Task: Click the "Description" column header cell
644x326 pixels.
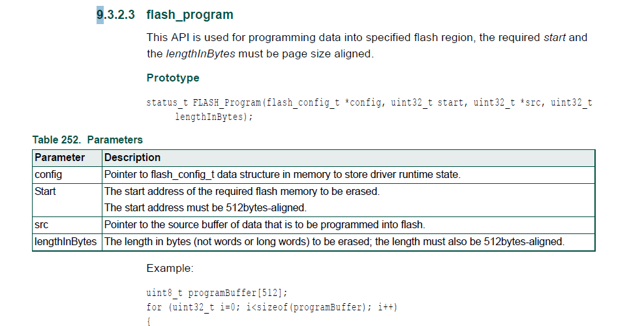Action: click(x=132, y=158)
